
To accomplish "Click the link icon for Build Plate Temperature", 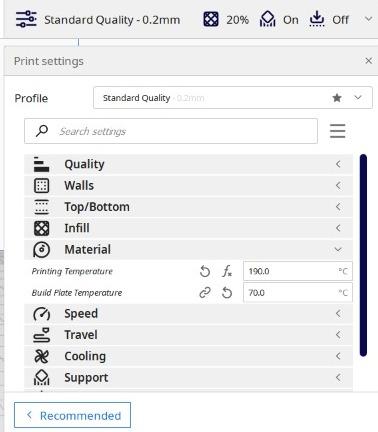I will click(205, 293).
